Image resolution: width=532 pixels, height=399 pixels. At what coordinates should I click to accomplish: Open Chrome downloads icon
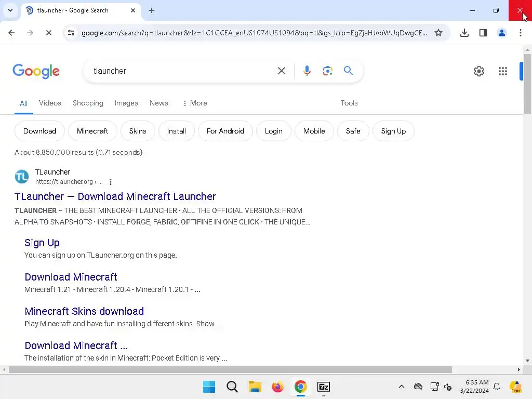(x=464, y=33)
